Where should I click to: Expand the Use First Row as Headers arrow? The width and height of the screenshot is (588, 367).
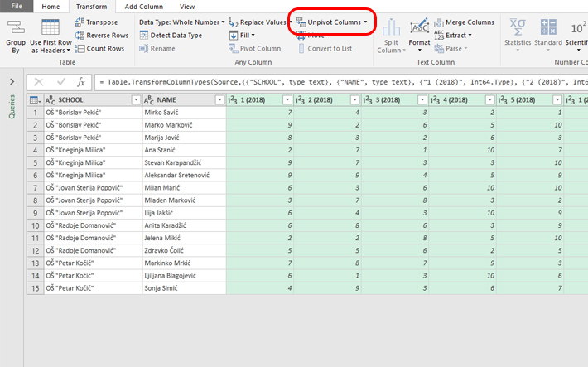[x=69, y=51]
